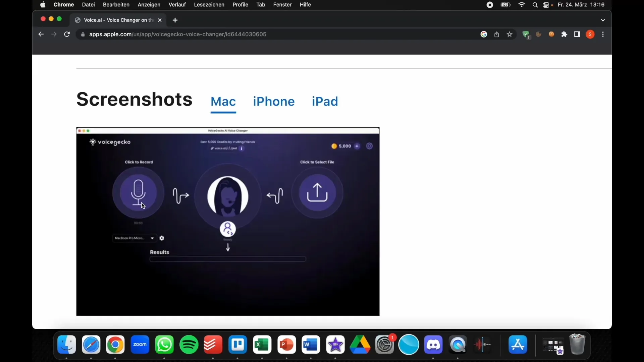Click the invite friends referral link
Image resolution: width=644 pixels, height=362 pixels.
[x=226, y=148]
